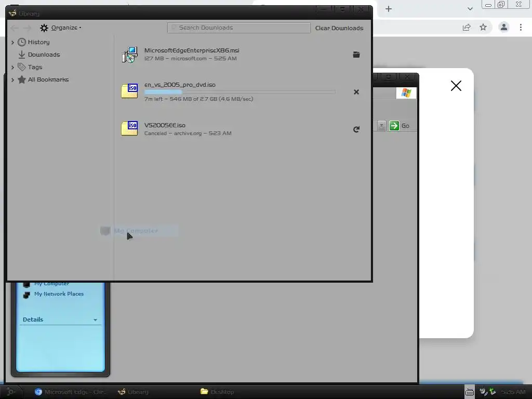Click the Organize gear icon

44,28
